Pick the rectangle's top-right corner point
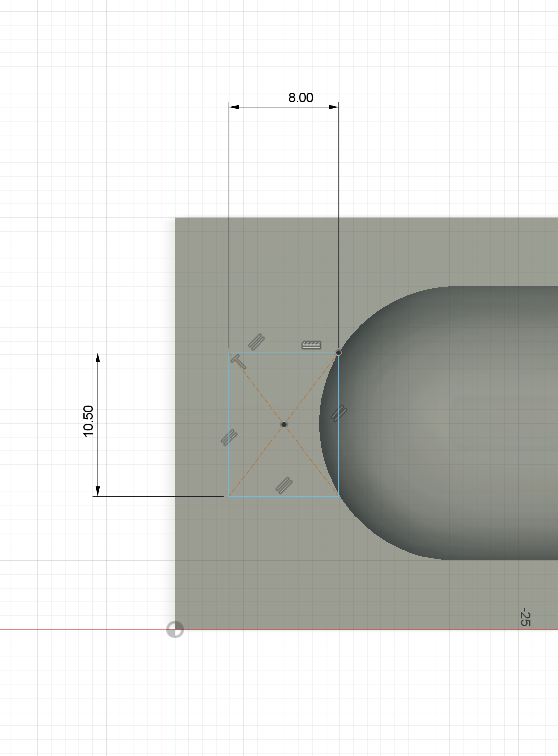 pyautogui.click(x=338, y=353)
